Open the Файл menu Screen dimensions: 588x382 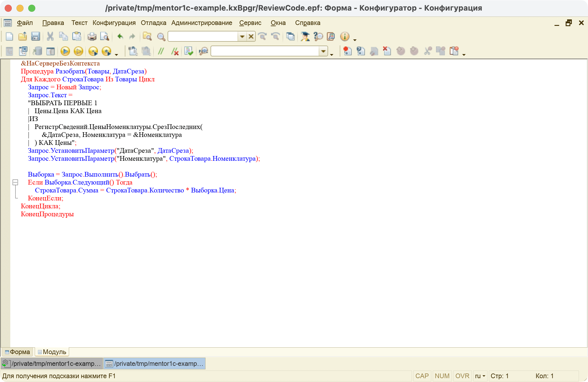click(25, 23)
